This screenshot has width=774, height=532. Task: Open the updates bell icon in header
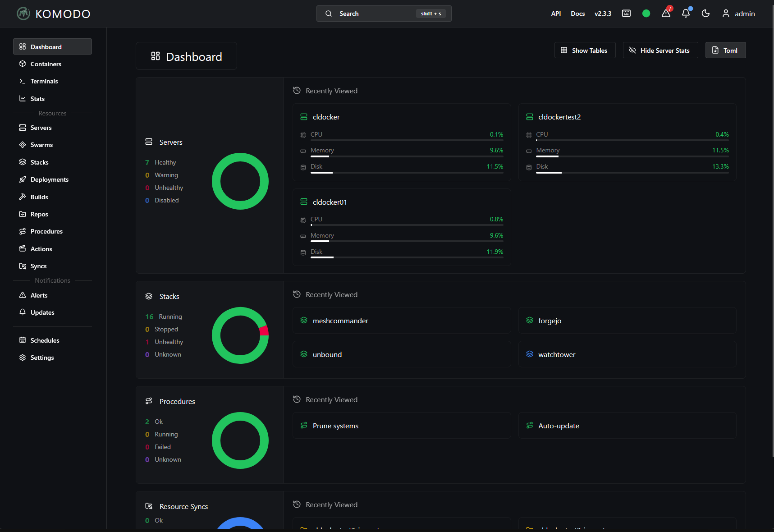coord(686,14)
